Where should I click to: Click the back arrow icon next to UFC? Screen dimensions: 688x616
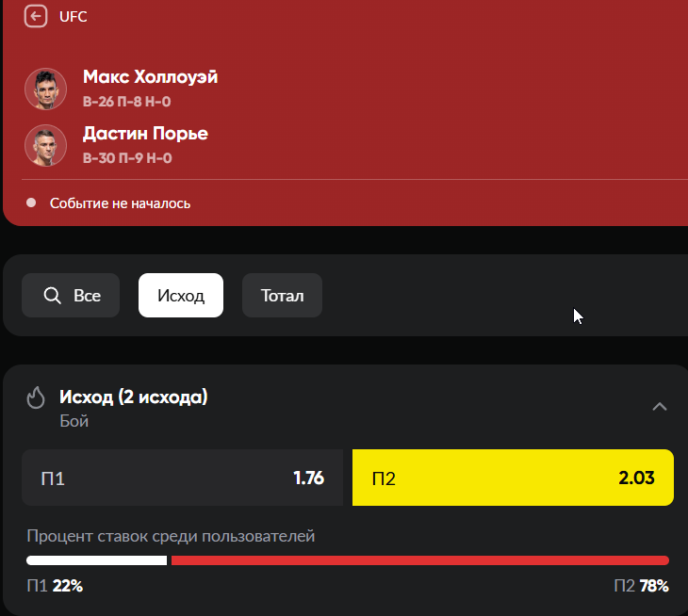(x=36, y=17)
